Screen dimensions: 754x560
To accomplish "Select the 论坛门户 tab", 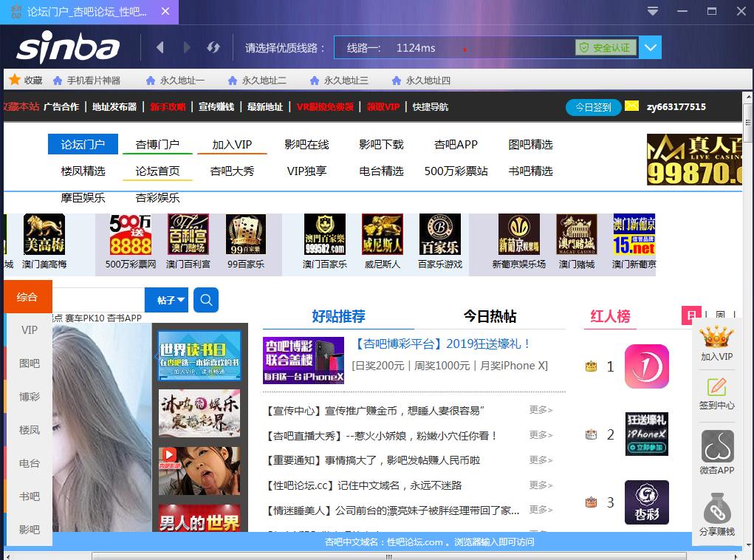I will [83, 144].
